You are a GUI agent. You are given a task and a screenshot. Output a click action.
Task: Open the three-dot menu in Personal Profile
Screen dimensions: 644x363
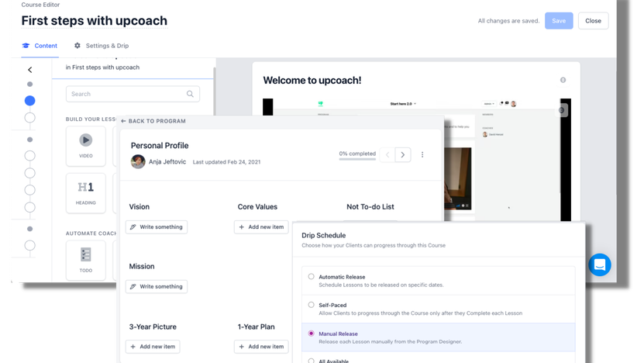pos(422,154)
